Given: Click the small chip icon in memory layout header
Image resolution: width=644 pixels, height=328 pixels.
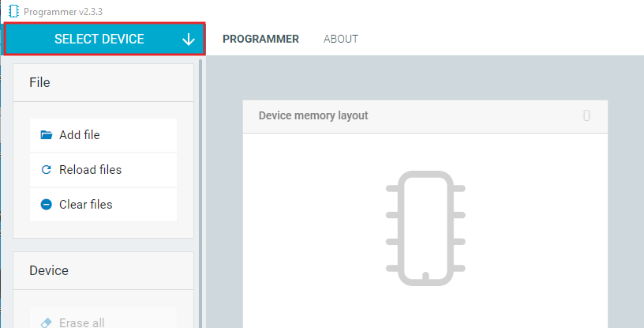Looking at the screenshot, I should (x=586, y=115).
